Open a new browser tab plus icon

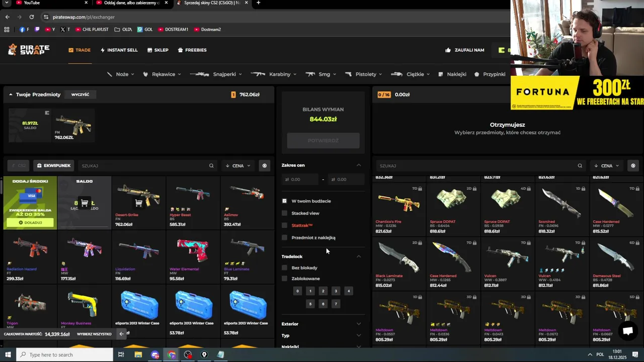click(x=258, y=3)
